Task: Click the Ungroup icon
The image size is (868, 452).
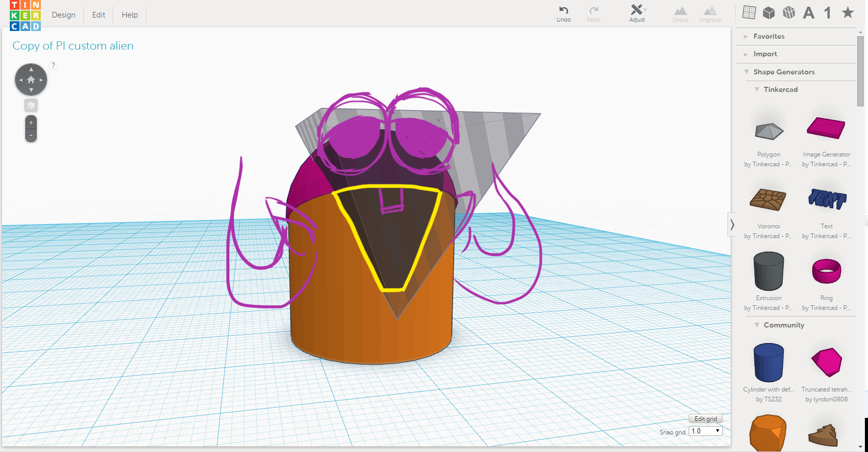Action: coord(710,14)
